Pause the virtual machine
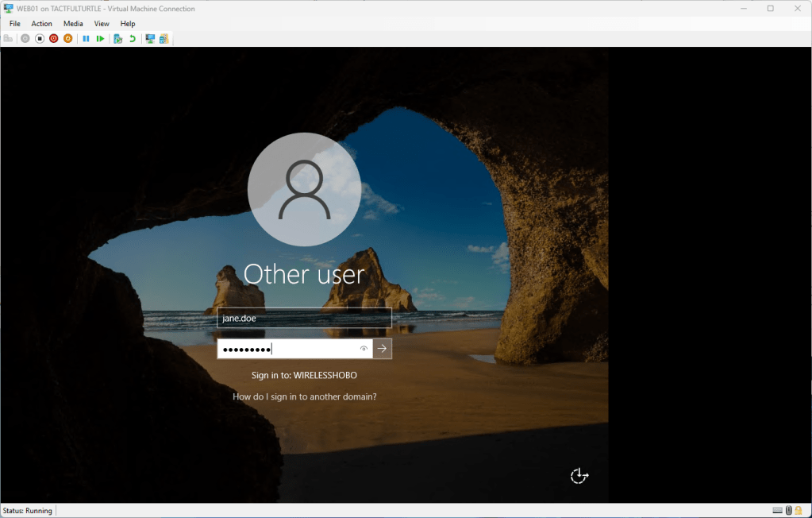The image size is (812, 518). pyautogui.click(x=86, y=39)
